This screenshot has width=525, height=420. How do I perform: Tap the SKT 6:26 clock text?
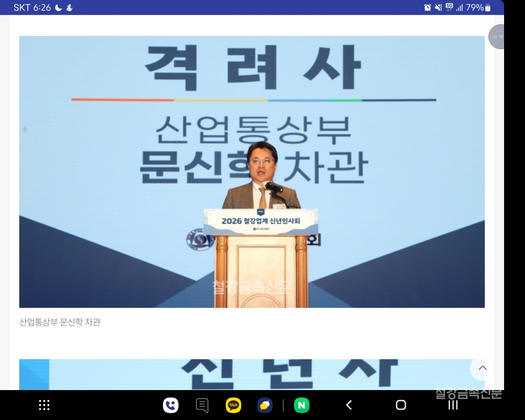point(32,7)
